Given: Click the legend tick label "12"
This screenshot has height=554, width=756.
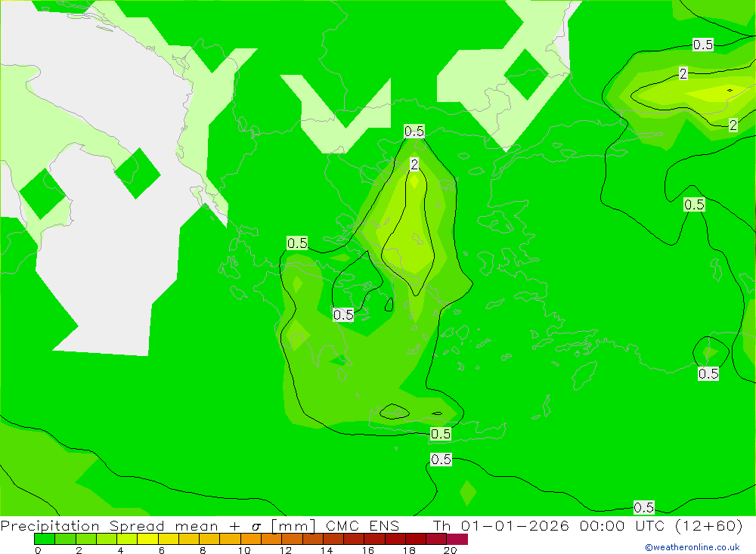Looking at the screenshot, I should 286,550.
